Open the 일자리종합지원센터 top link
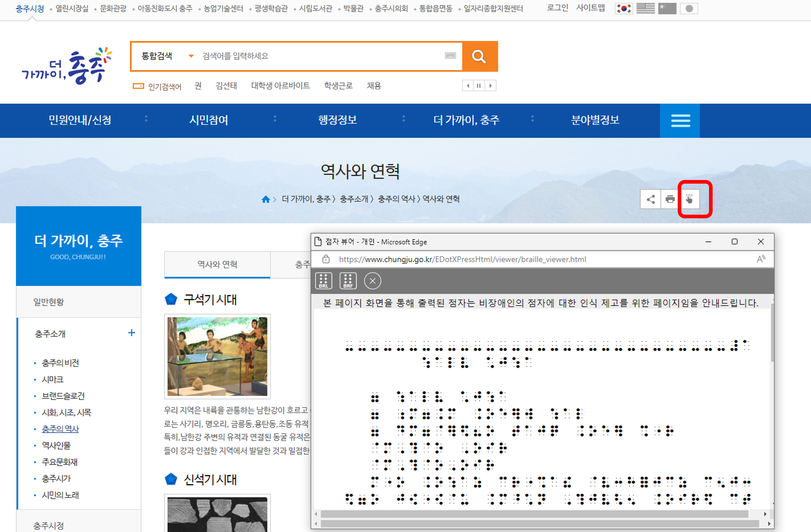 click(493, 9)
